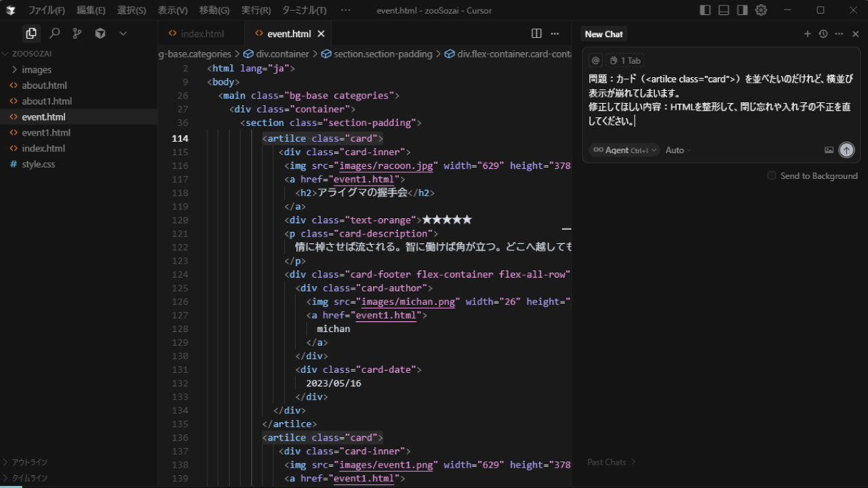Screen dimensions: 868x488
Task: Open the ファイル(F) menu
Action: (46, 10)
